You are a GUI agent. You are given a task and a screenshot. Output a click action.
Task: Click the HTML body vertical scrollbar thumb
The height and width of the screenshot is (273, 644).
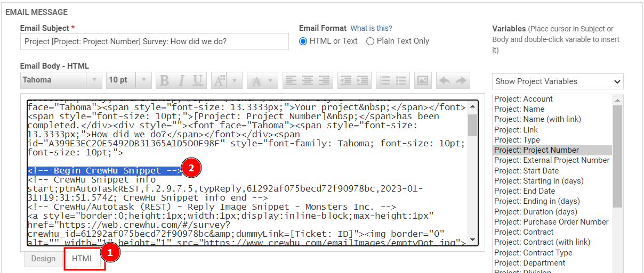(x=472, y=126)
